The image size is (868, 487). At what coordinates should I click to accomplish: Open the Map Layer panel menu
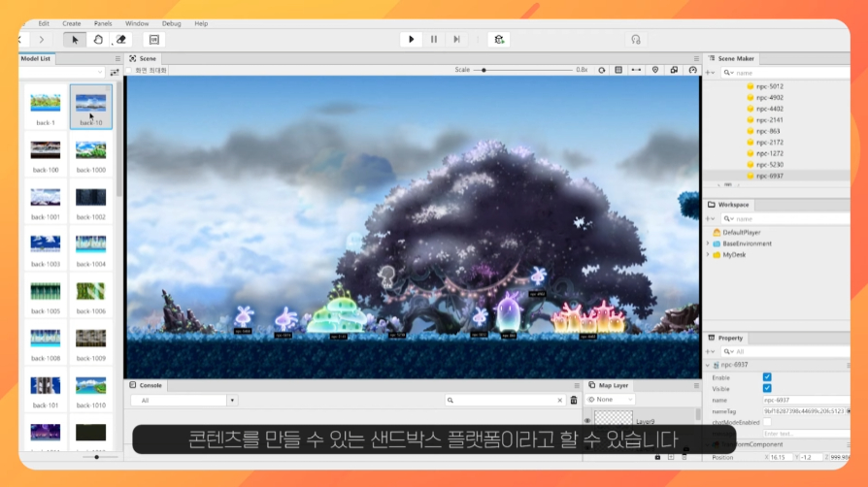[x=696, y=386]
